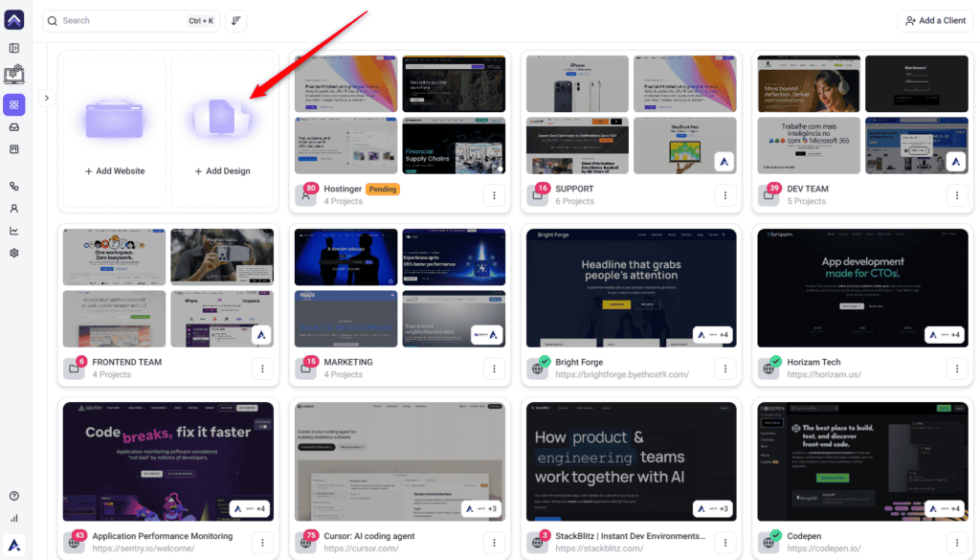Viewport: 980px width, 560px height.
Task: Expand the collapsed sidebar with chevron arrow
Action: [x=47, y=99]
